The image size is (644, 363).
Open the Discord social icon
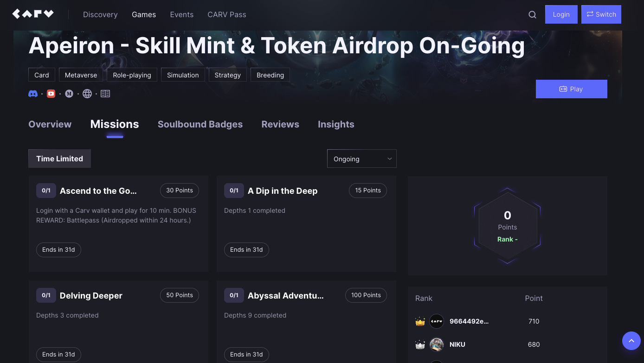coord(33,94)
